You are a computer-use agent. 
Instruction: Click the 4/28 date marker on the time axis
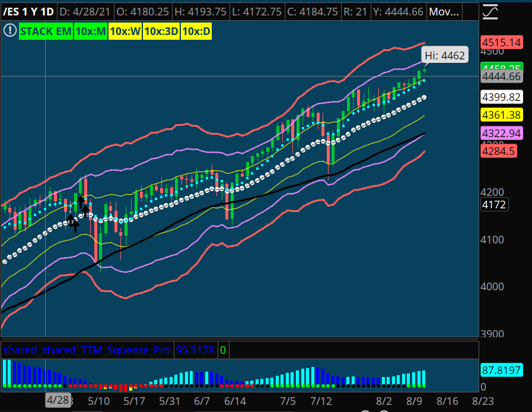[57, 401]
